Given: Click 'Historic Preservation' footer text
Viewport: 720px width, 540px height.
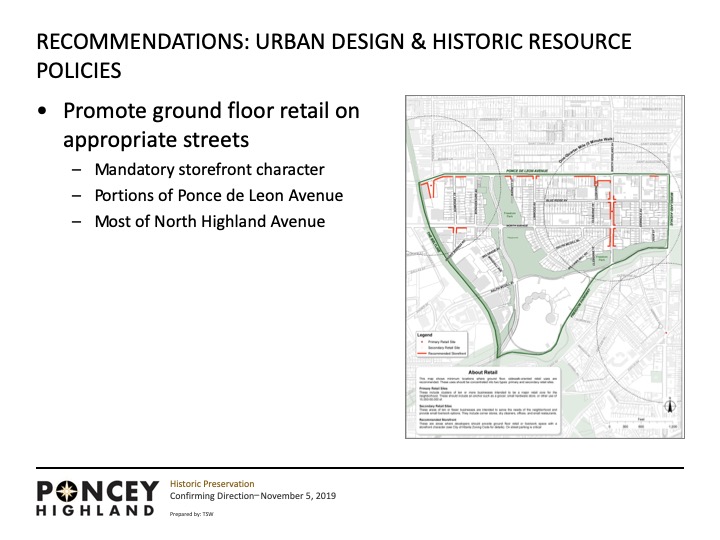Looking at the screenshot, I should (x=212, y=484).
